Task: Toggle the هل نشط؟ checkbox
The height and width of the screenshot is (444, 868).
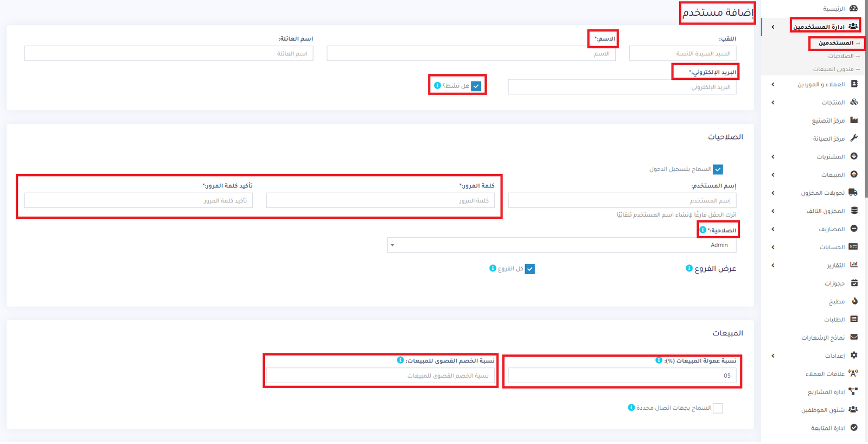Action: [476, 86]
